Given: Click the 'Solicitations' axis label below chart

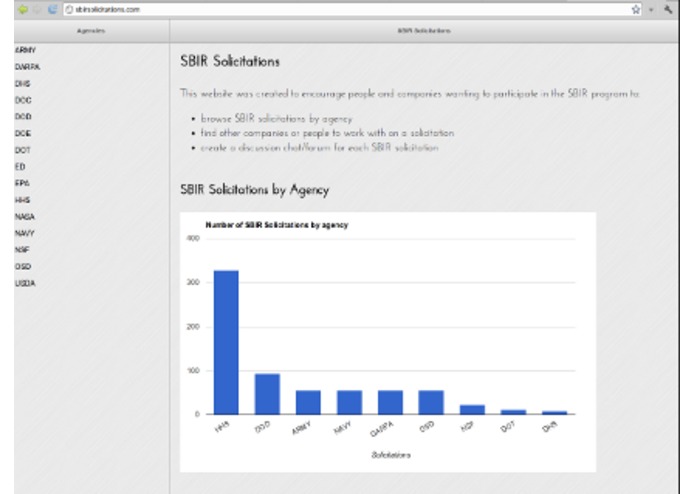Looking at the screenshot, I should (391, 455).
